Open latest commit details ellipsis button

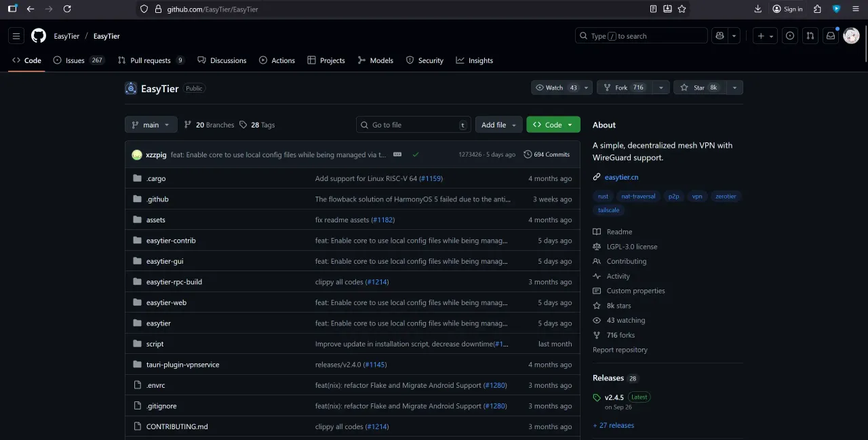pyautogui.click(x=397, y=155)
